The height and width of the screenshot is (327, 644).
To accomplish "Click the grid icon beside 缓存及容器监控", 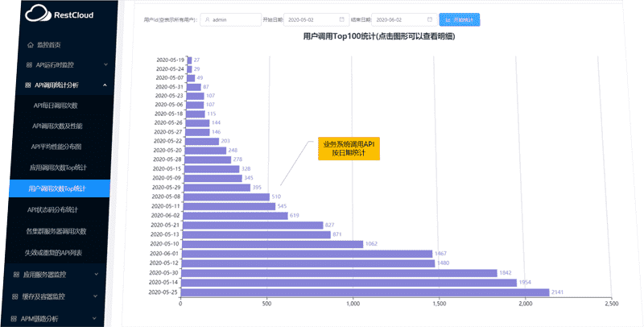I will pyautogui.click(x=14, y=296).
